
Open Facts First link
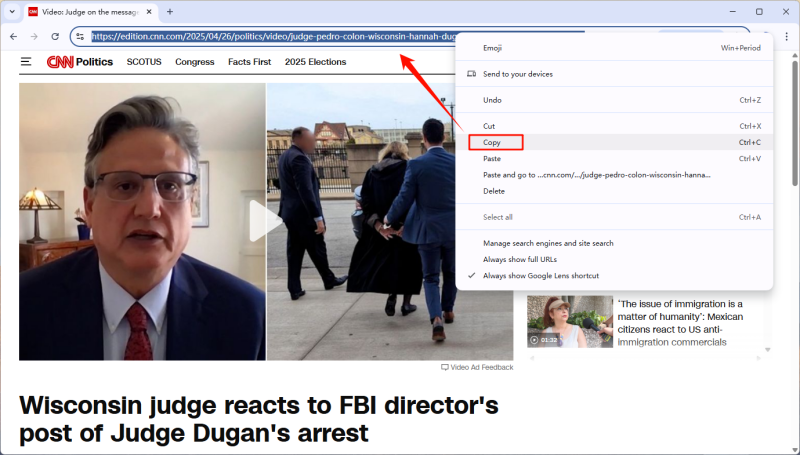pos(249,62)
